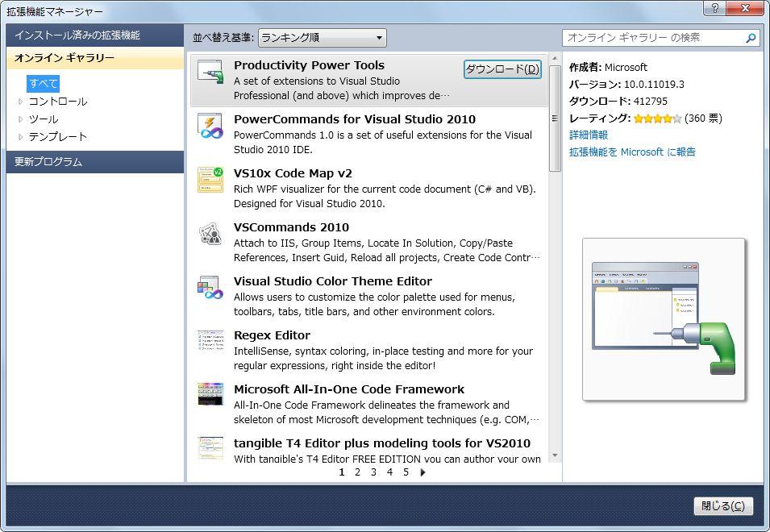Open the 詳細情報 link

tap(589, 135)
